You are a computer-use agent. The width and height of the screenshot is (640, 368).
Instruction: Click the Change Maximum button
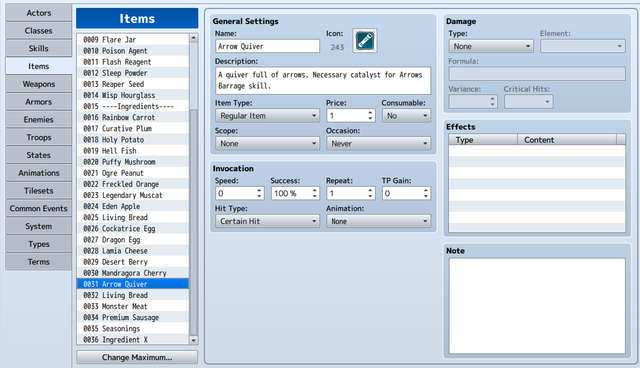137,357
